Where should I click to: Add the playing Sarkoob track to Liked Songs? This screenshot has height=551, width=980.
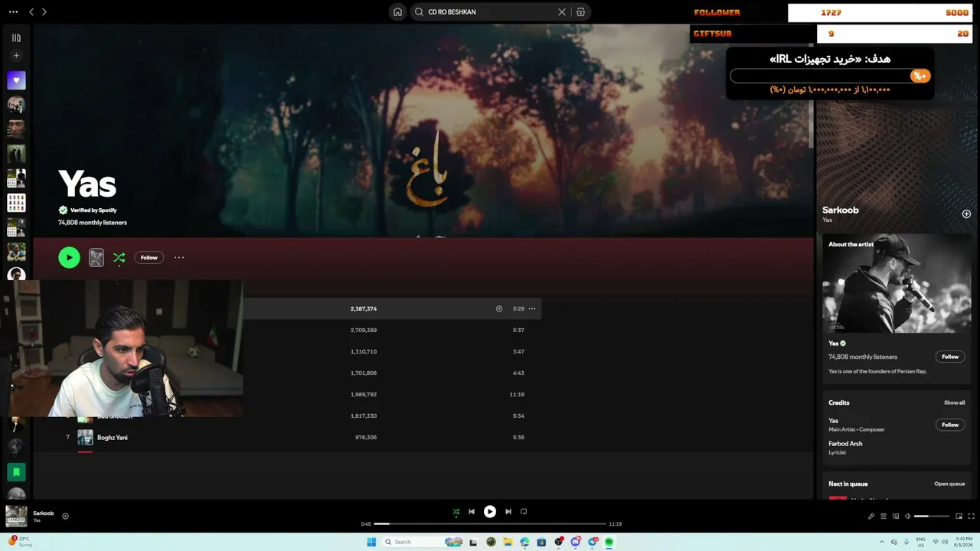point(65,517)
